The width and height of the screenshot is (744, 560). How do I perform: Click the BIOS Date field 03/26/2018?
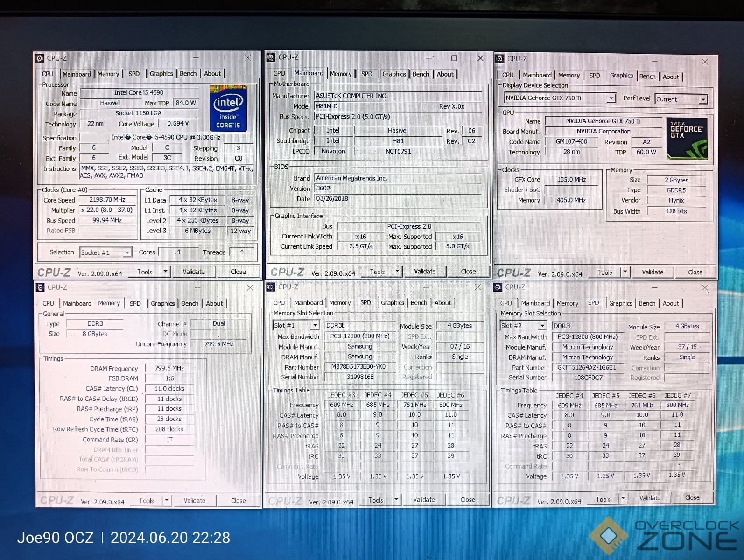coord(398,199)
